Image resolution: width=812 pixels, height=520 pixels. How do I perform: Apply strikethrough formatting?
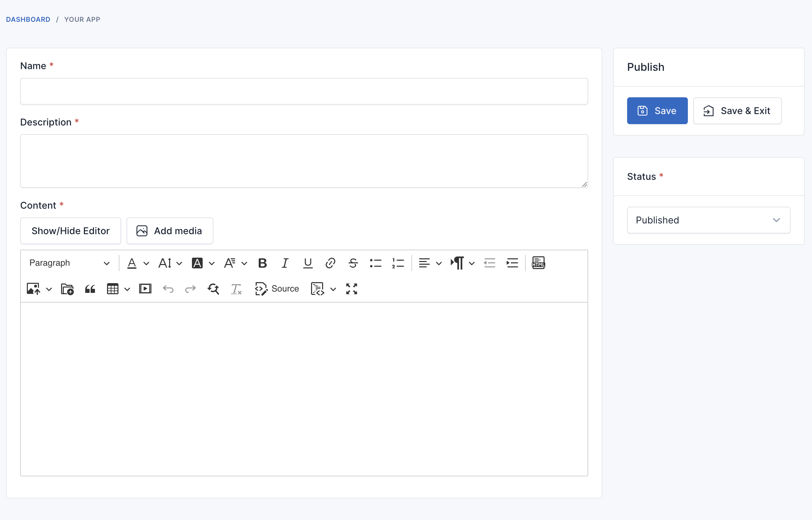(353, 263)
